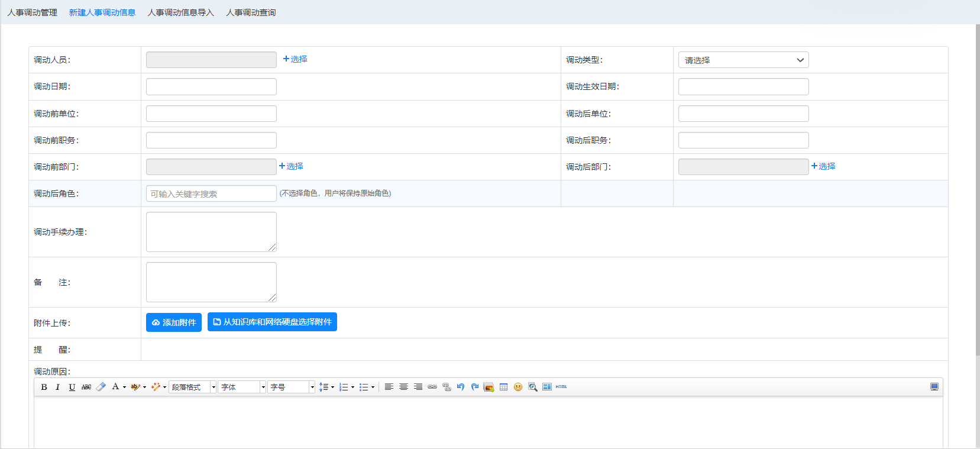Click the insert hyperlink icon

click(432, 387)
